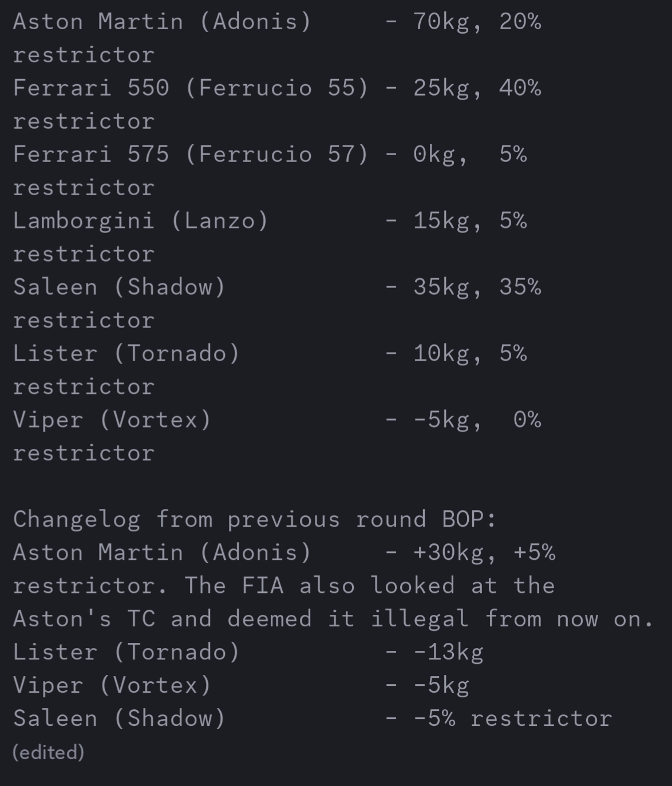Click the "Lamborgini (Lanzo)" entry
Screen dimensions: 672x786
click(141, 221)
